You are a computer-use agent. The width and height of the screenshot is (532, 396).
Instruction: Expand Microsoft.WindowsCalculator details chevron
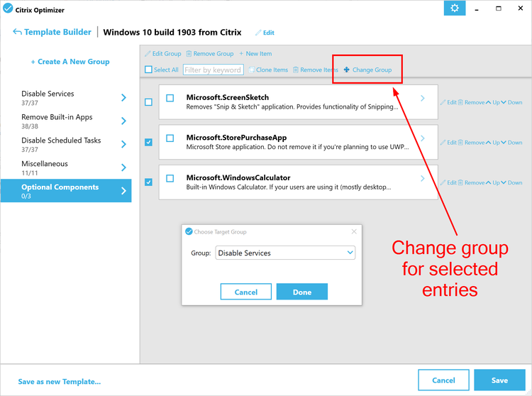423,178
